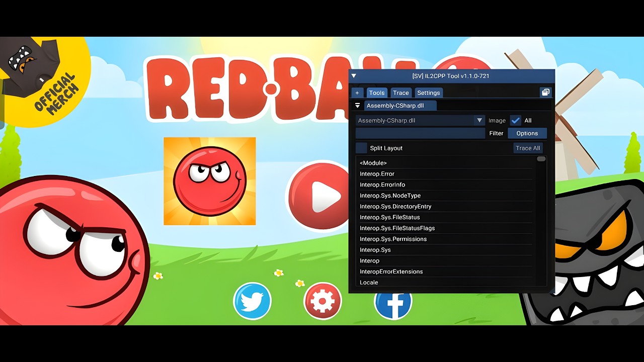Select Interop.Sys.FileStatusFlags entry
The width and height of the screenshot is (644, 362).
point(446,228)
